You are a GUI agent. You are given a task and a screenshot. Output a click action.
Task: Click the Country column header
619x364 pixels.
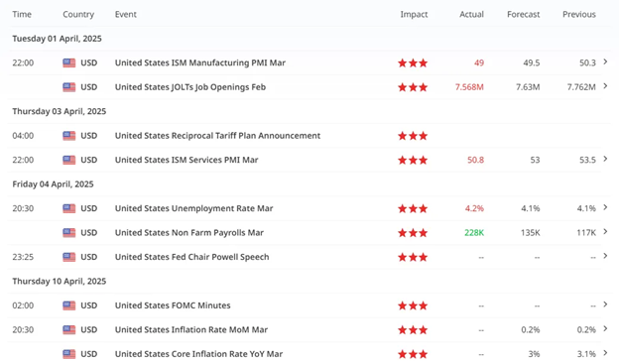point(78,15)
